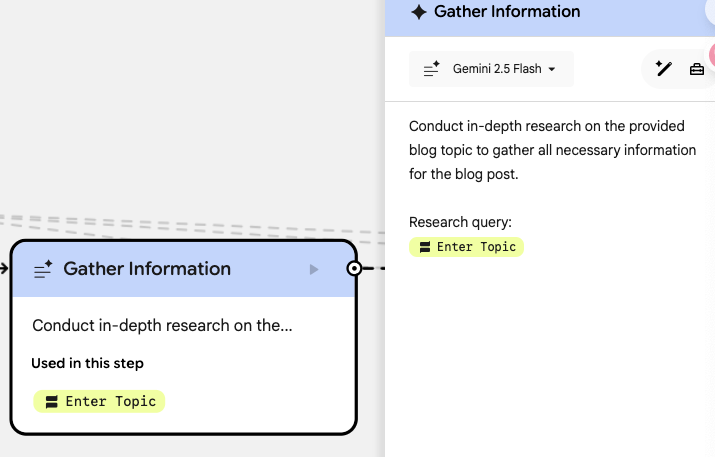Image resolution: width=715 pixels, height=457 pixels.
Task: Click the generate icon in the node header
Action: [x=43, y=269]
